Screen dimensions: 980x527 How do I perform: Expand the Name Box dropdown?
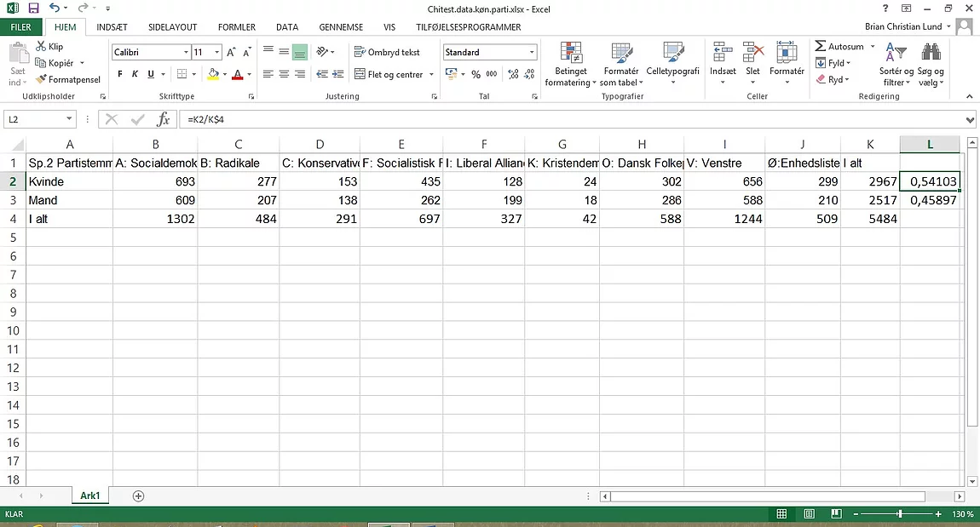(x=69, y=119)
